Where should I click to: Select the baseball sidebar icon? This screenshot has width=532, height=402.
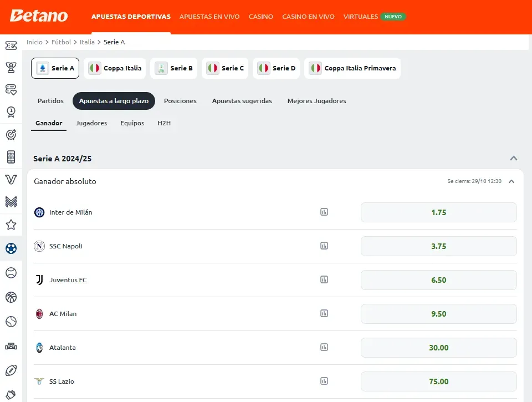click(x=11, y=321)
